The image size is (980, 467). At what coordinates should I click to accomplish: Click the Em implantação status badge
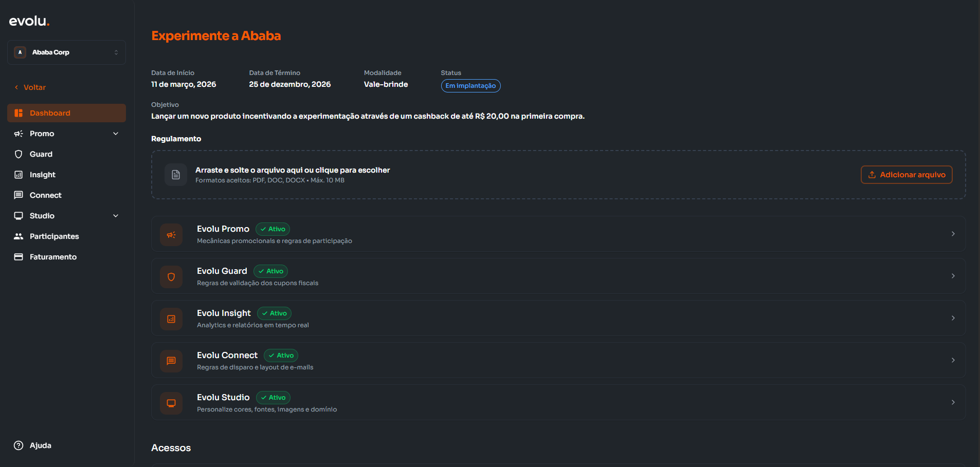tap(470, 86)
